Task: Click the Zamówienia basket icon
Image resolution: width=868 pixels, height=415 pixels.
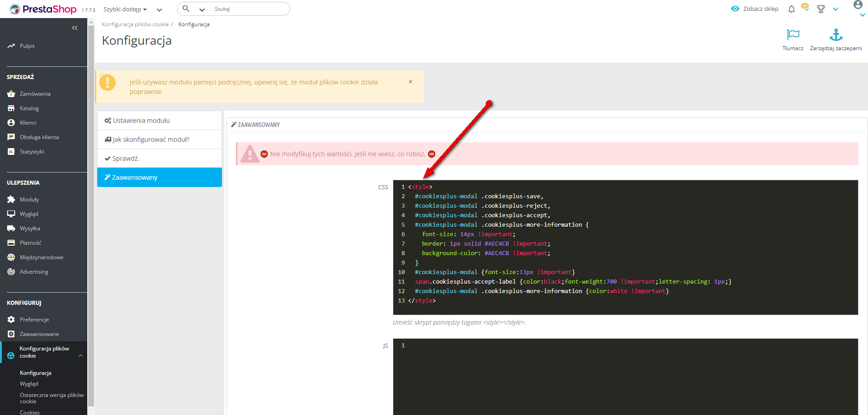Action: 11,94
